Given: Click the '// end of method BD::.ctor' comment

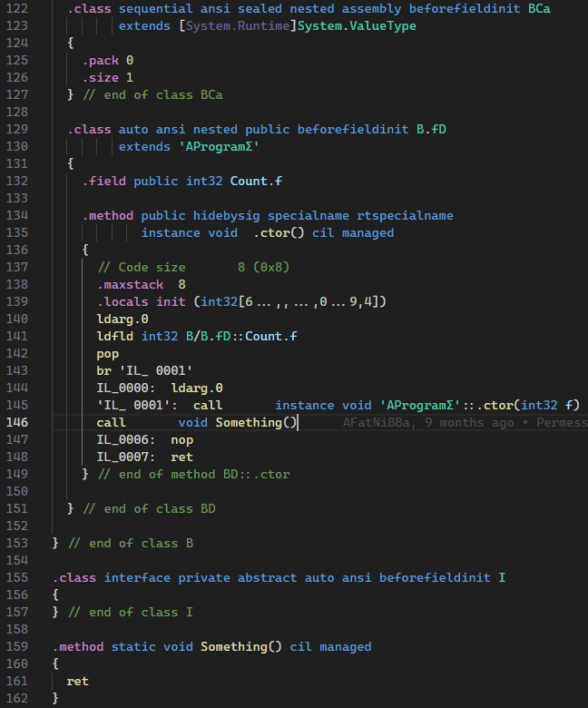Looking at the screenshot, I should tap(194, 474).
